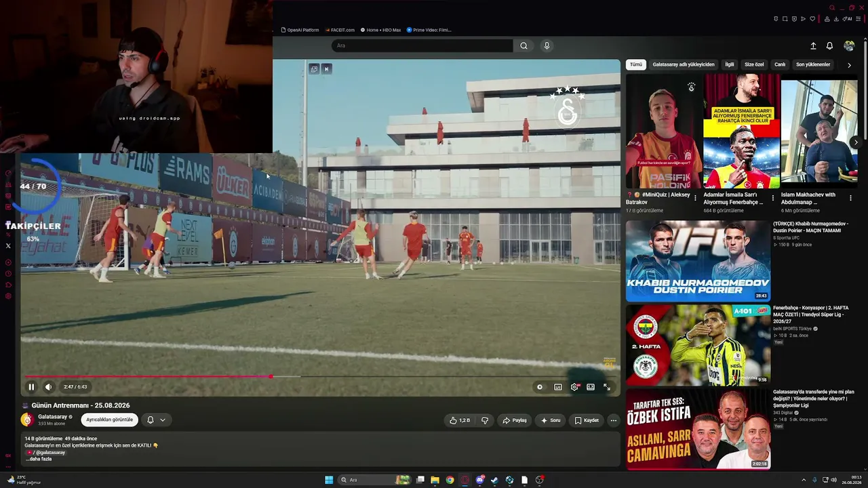The width and height of the screenshot is (868, 488).
Task: Show hidden system tray icons
Action: (805, 480)
